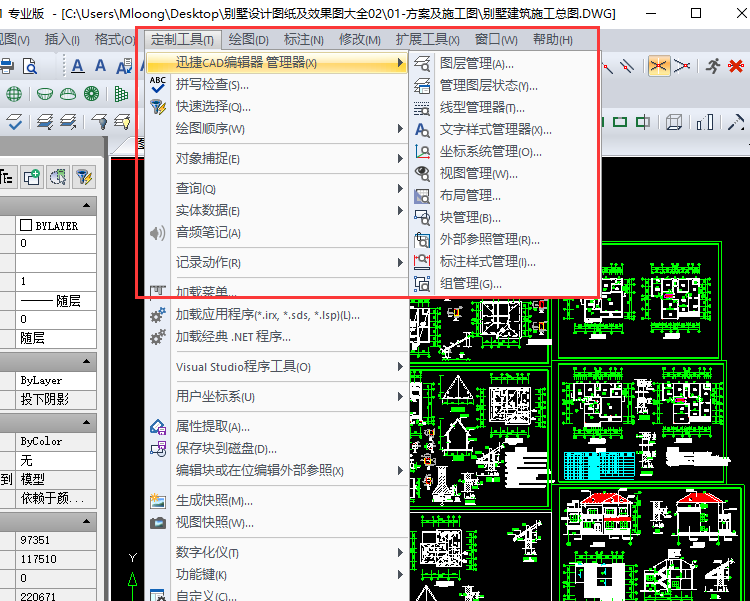Click the Print icon in the toolbar
The image size is (750, 601).
[x=6, y=66]
